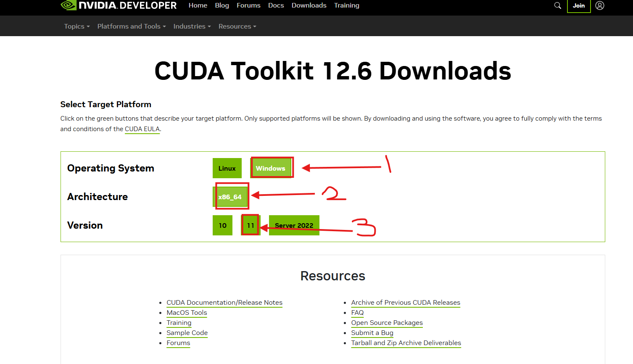
Task: Open the user account profile icon
Action: point(600,5)
